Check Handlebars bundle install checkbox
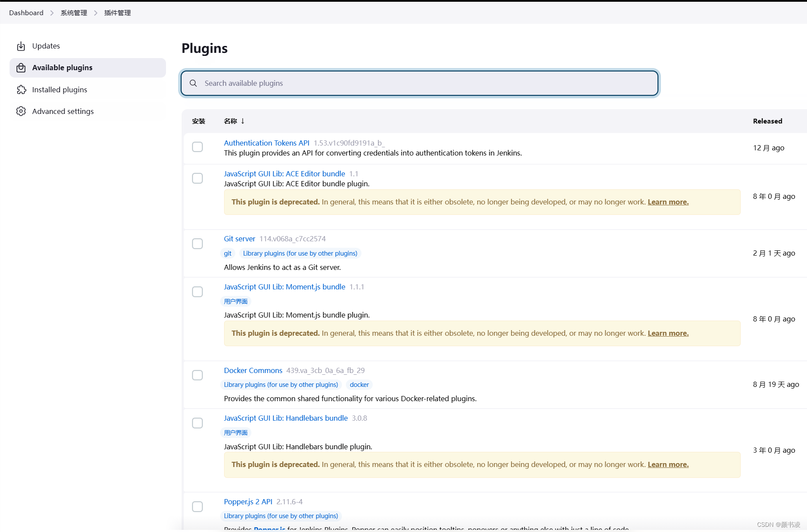The height and width of the screenshot is (532, 807). click(x=197, y=423)
